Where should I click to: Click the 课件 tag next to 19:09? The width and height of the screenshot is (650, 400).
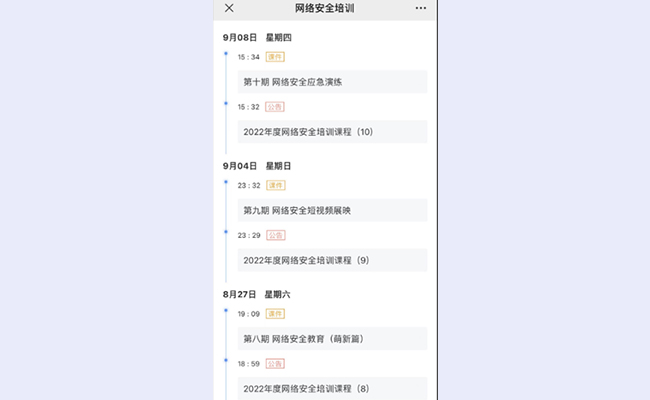[x=275, y=314]
